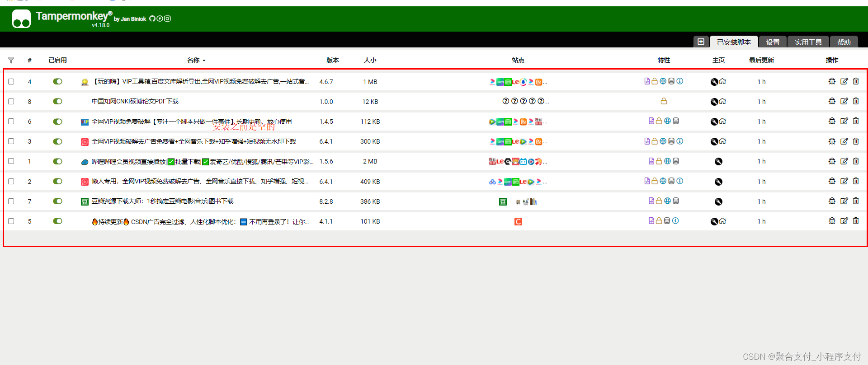Image resolution: width=868 pixels, height=365 pixels.
Task: Delete the 懒人专用 script
Action: [856, 181]
